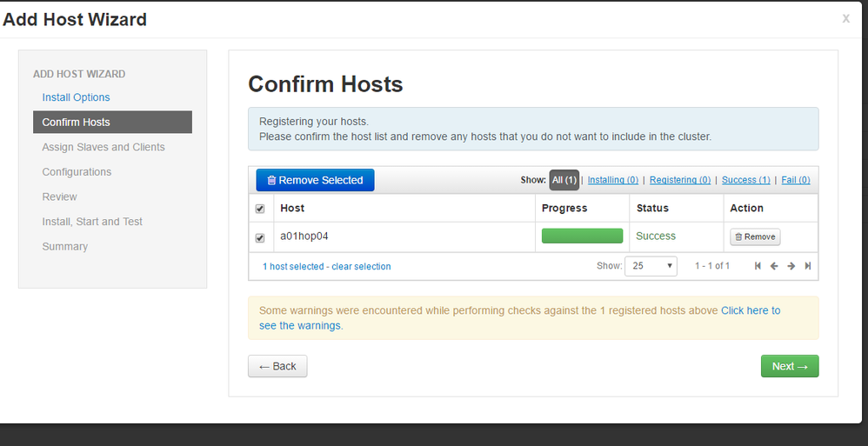Filter hosts by Success (1)
This screenshot has width=868, height=446.
pyautogui.click(x=746, y=180)
